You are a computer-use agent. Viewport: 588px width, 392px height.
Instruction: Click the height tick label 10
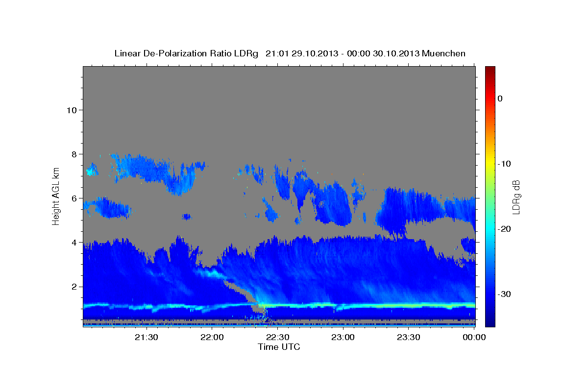71,110
